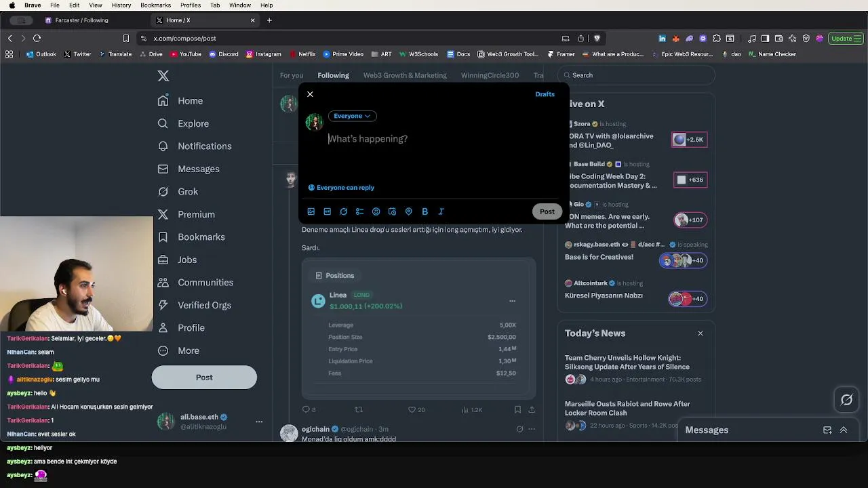Viewport: 868px width, 488px height.
Task: Click Grok icon on ogichain post
Action: (519, 429)
